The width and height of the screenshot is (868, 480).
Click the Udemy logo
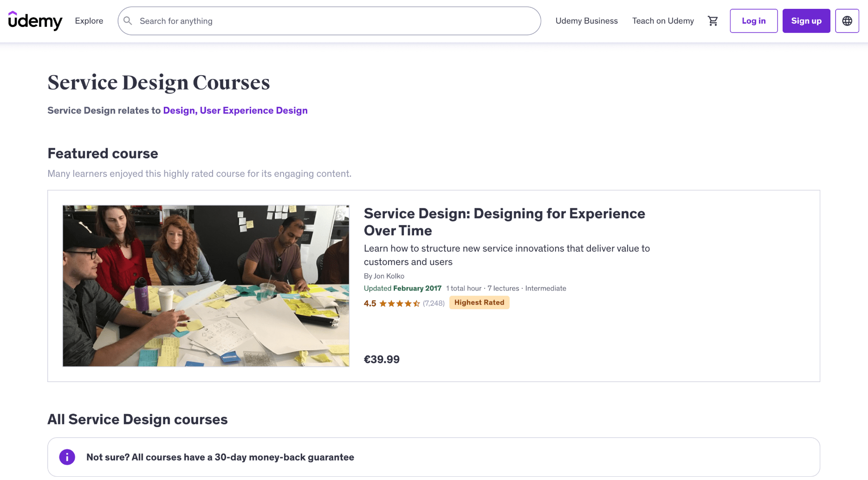tap(35, 21)
